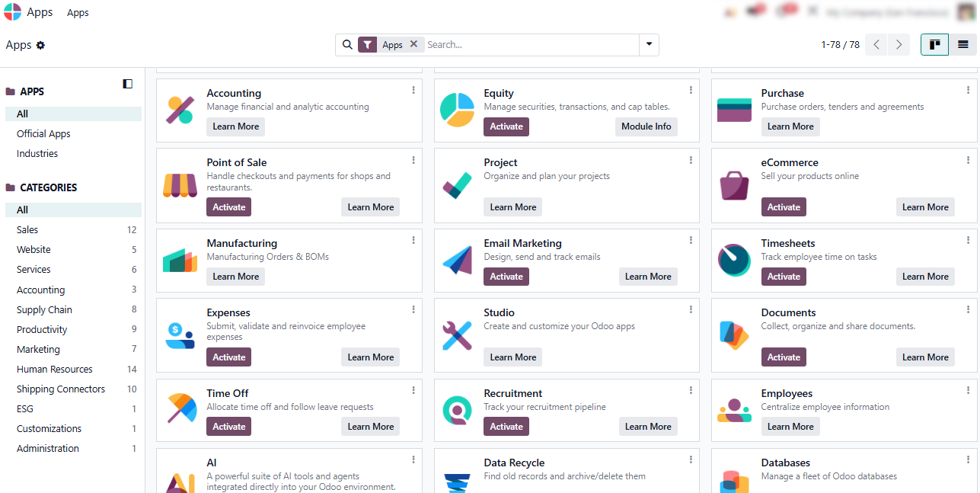Open the Timesheets card three-dot menu

[969, 240]
